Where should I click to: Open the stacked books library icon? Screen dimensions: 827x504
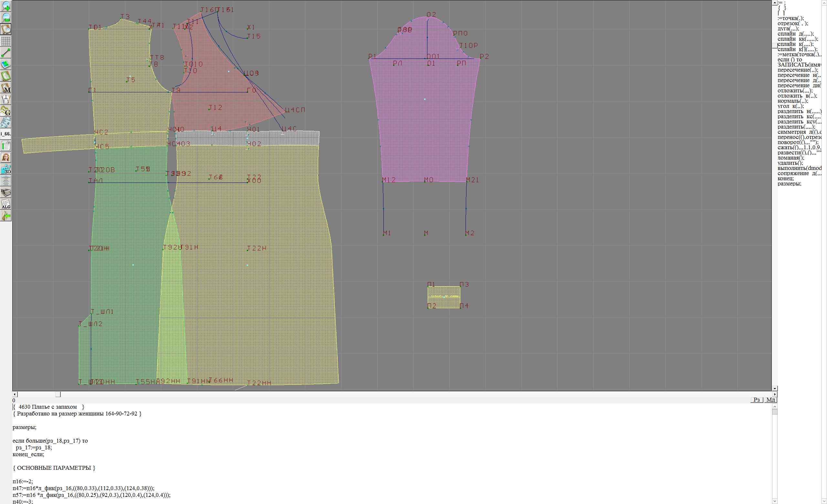point(6,193)
